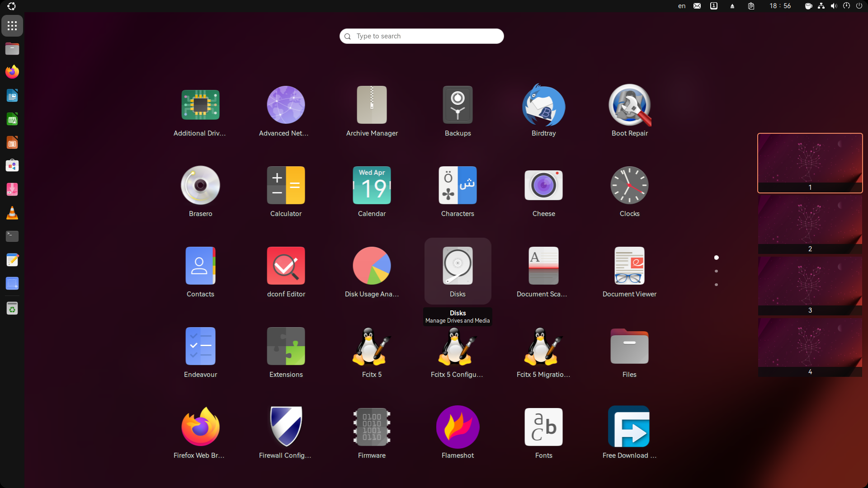Launch Fcitx 5 Migration tool

point(543,352)
